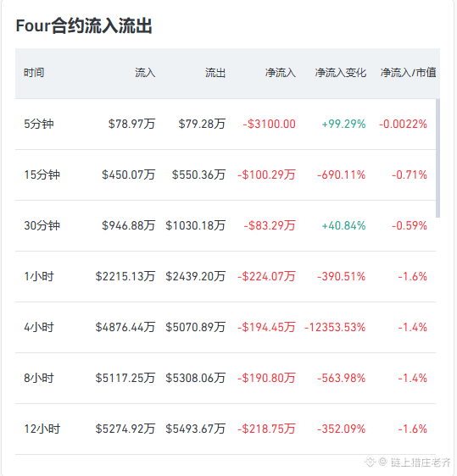
Task: Click the 净流入变化 column header
Action: tap(340, 73)
